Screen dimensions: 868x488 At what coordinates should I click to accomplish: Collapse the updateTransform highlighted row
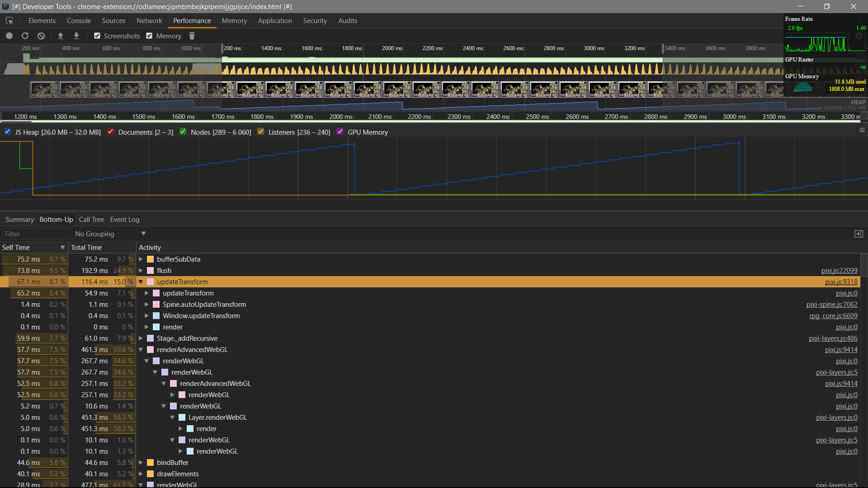click(141, 282)
